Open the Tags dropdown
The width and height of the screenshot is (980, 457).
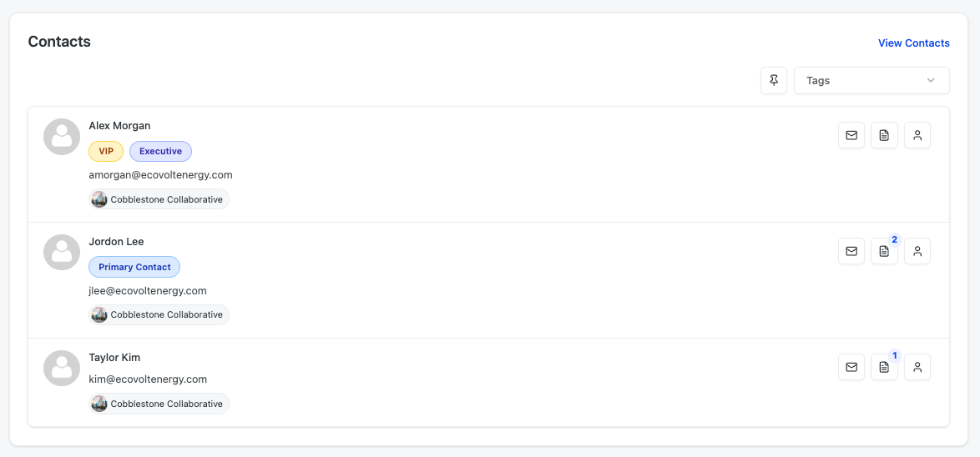(871, 81)
